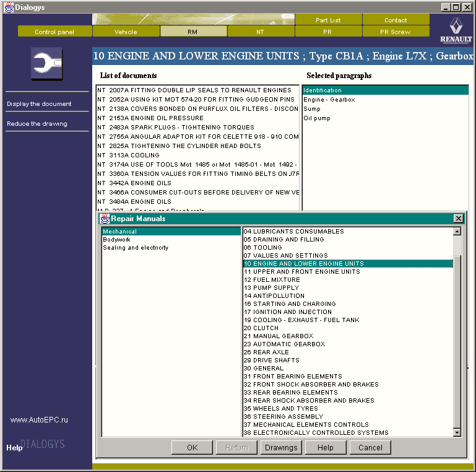Cancel the Repair Manuals dialog

pyautogui.click(x=370, y=447)
